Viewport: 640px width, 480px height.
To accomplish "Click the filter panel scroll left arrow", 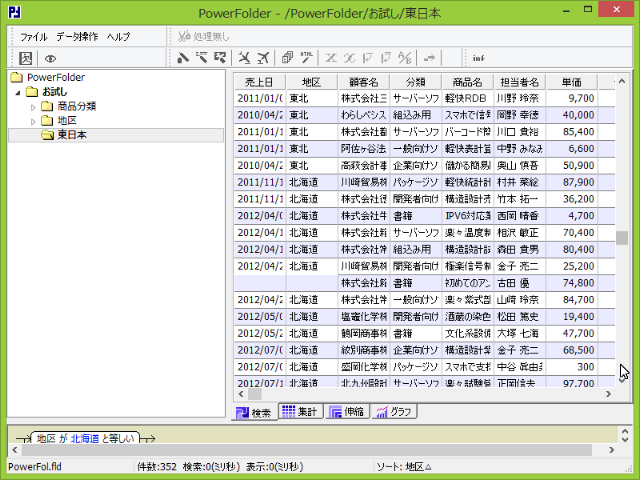I will coord(15,450).
